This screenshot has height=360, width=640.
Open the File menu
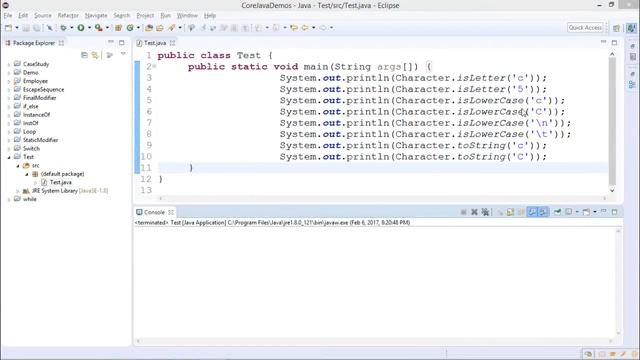8,16
